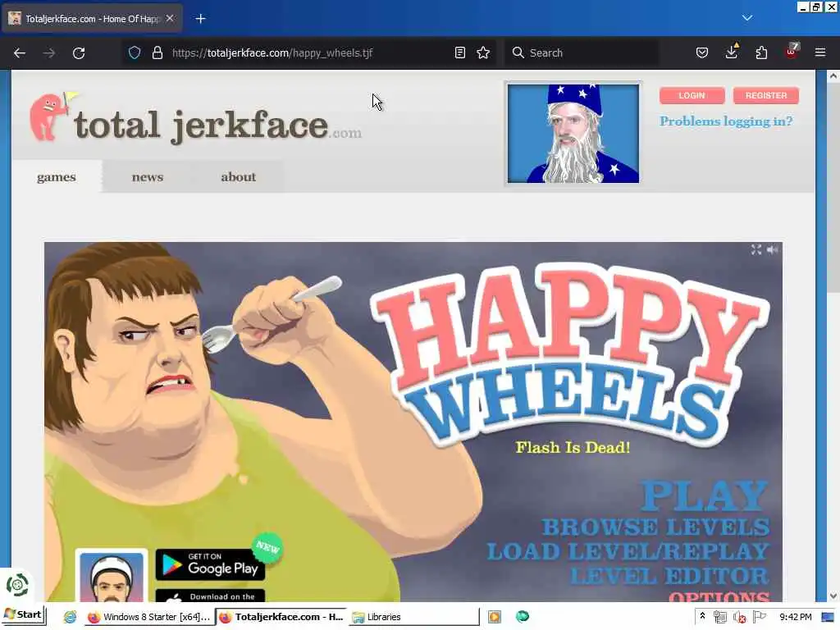Click the Get it on Google Play badge
Image resolution: width=840 pixels, height=630 pixels.
210,564
